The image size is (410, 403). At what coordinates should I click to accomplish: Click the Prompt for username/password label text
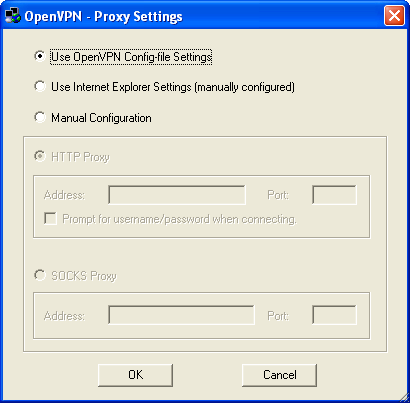179,219
